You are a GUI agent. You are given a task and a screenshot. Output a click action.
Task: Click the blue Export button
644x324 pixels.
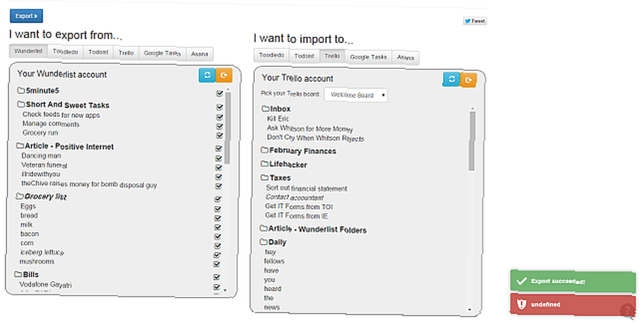tap(26, 16)
